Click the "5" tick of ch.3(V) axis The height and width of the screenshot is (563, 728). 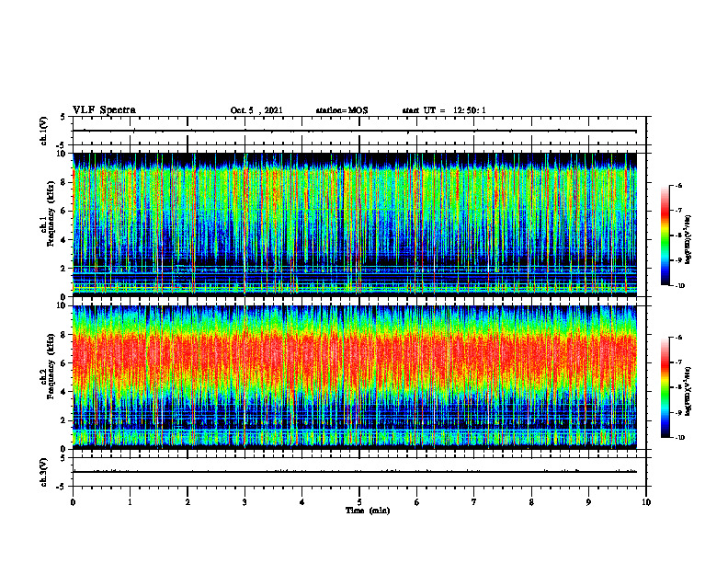tap(63, 459)
